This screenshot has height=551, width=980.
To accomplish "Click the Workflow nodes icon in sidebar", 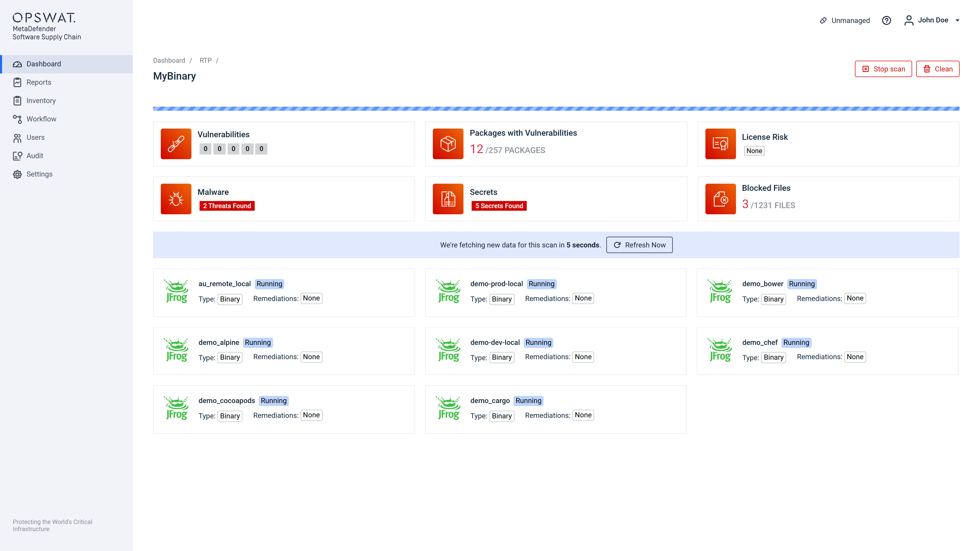I will [x=18, y=119].
